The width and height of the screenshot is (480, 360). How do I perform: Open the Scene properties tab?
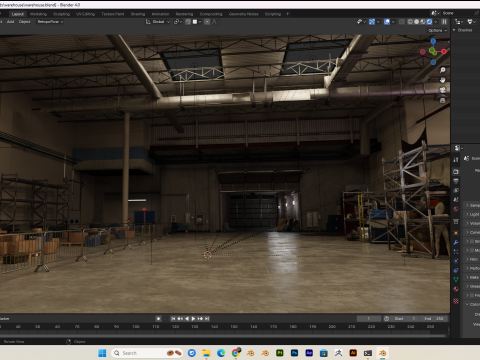456,200
